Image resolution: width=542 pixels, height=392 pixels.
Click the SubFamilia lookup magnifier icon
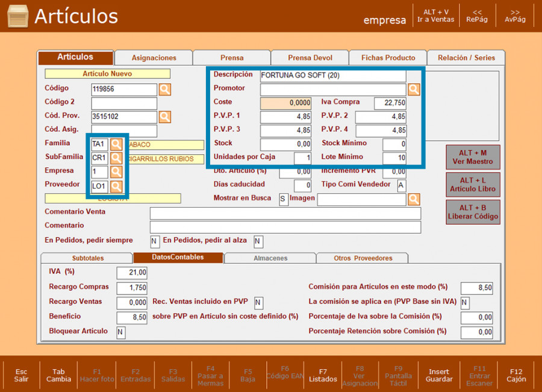[x=116, y=158]
